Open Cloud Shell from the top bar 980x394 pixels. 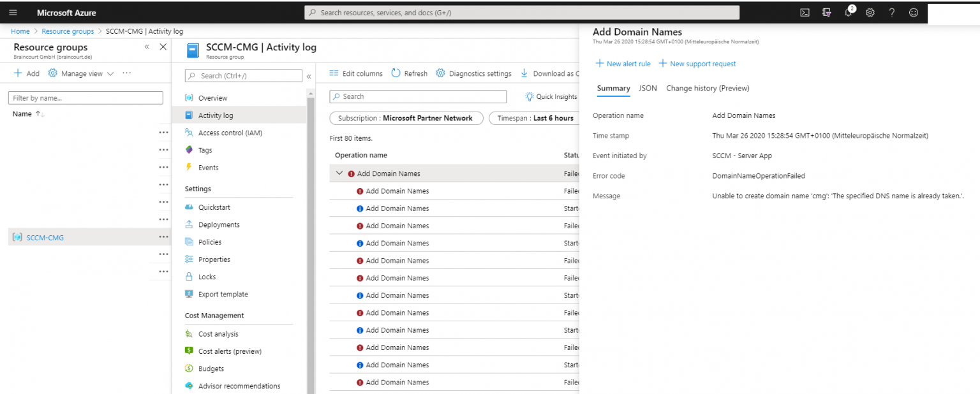click(x=805, y=12)
